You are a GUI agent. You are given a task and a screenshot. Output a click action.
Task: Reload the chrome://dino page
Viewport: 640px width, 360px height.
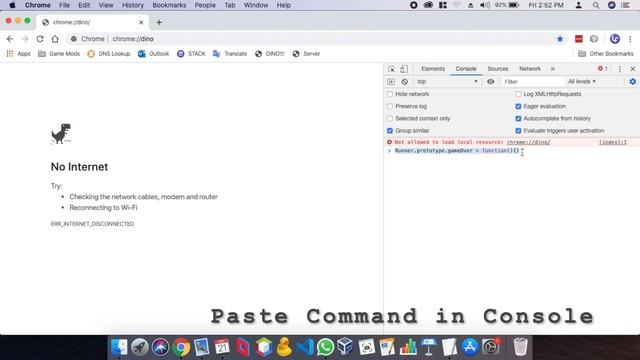pyautogui.click(x=40, y=39)
